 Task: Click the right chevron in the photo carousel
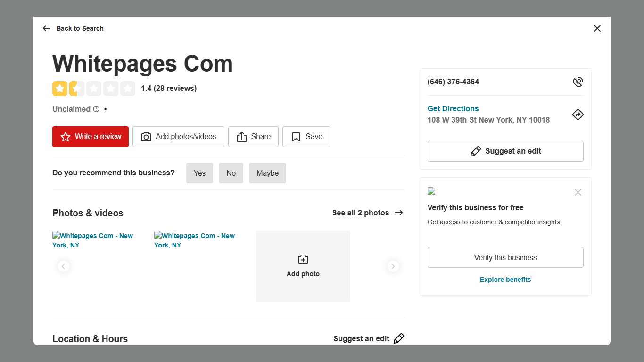click(x=393, y=266)
